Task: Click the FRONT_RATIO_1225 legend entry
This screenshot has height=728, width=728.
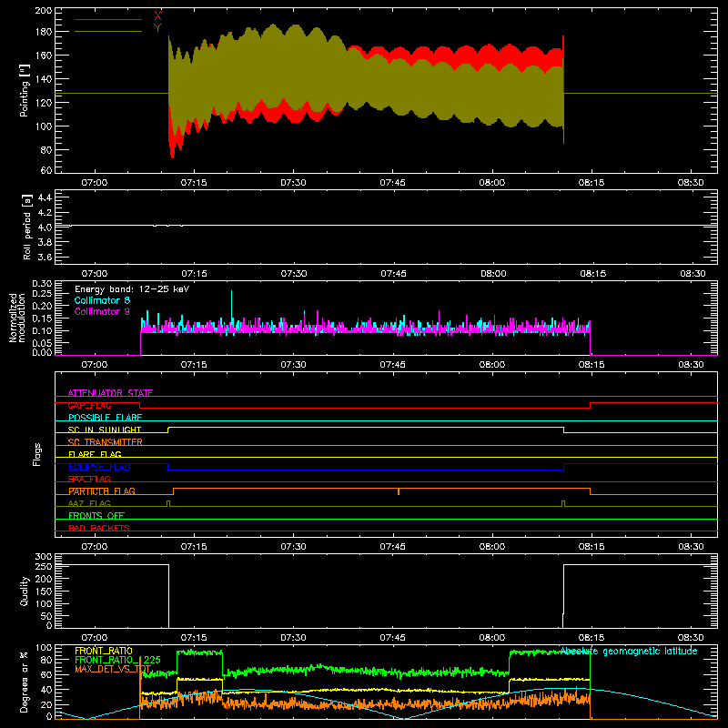Action: [117, 660]
